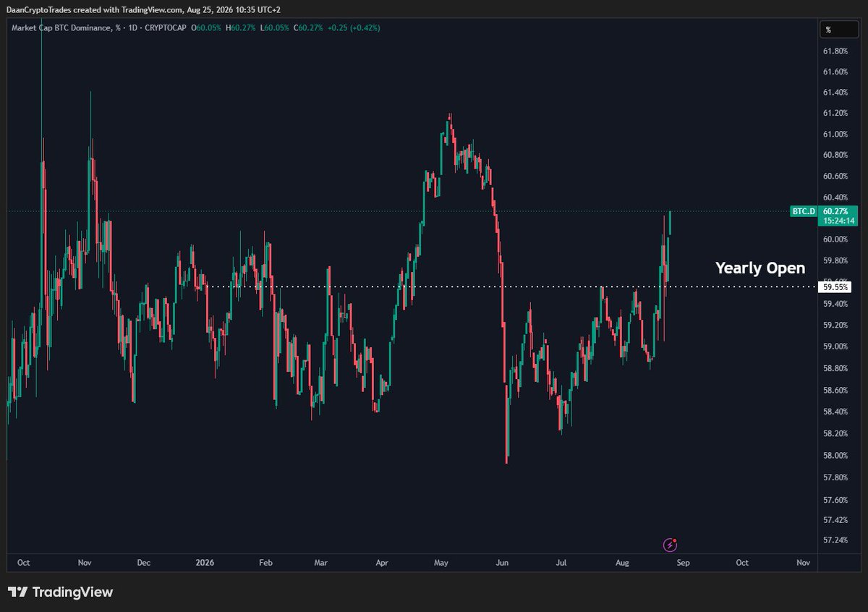868x612 pixels.
Task: Click the pink lightning event icon
Action: (x=671, y=544)
